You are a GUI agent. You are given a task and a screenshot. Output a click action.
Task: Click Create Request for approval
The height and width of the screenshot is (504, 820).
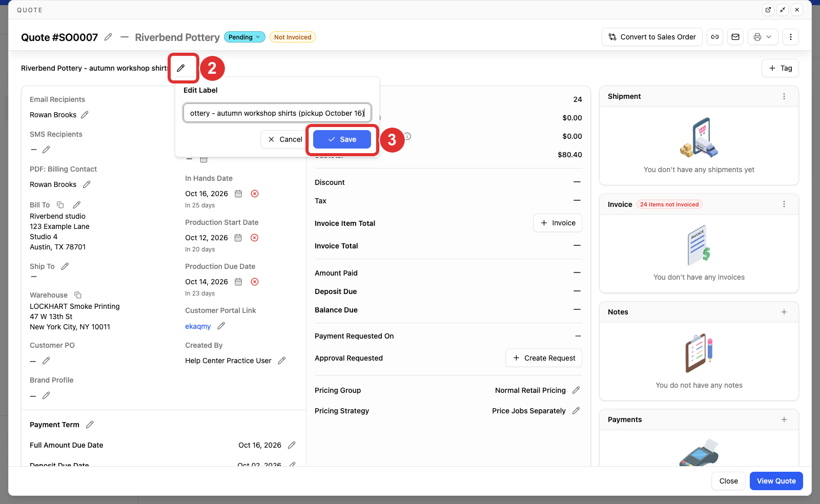click(544, 358)
